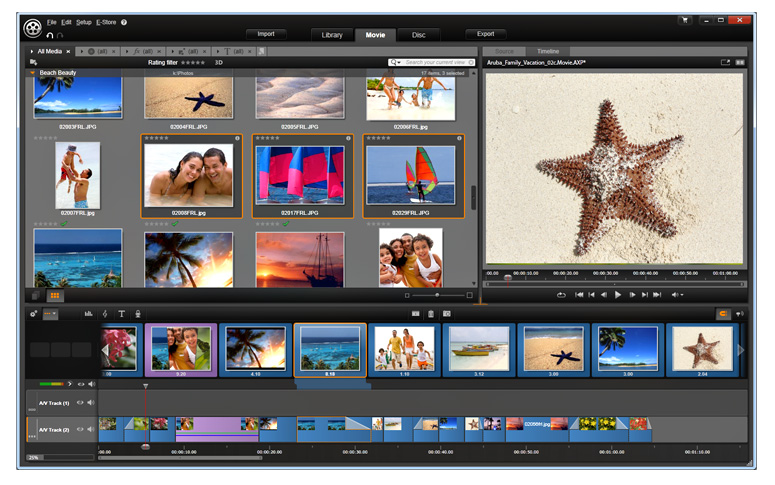Click the trash delete icon in timeline toolbar
This screenshot has height=485, width=775.
(431, 314)
